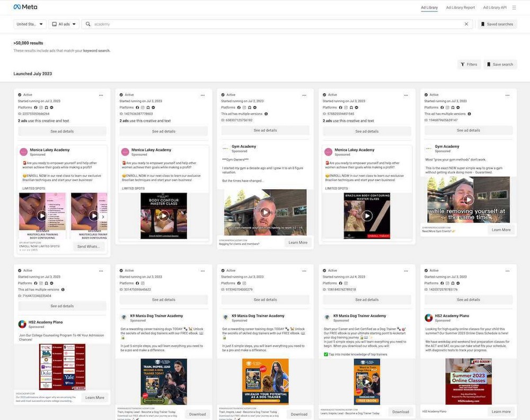Click the info icon next to 'multiple versions'
Viewport: 530px width, 420px height.
pos(266,113)
